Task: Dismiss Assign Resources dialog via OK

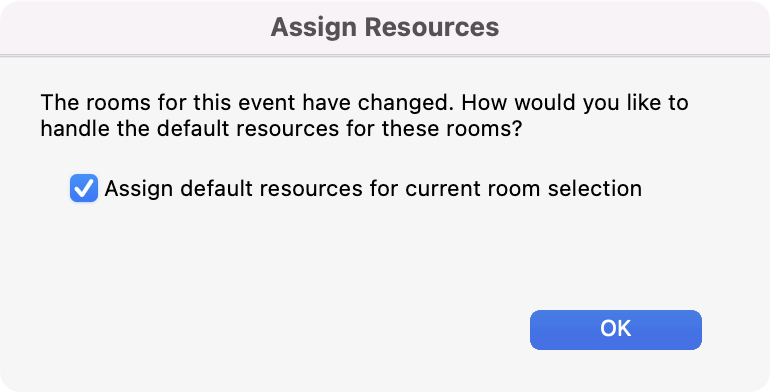Action: tap(615, 330)
